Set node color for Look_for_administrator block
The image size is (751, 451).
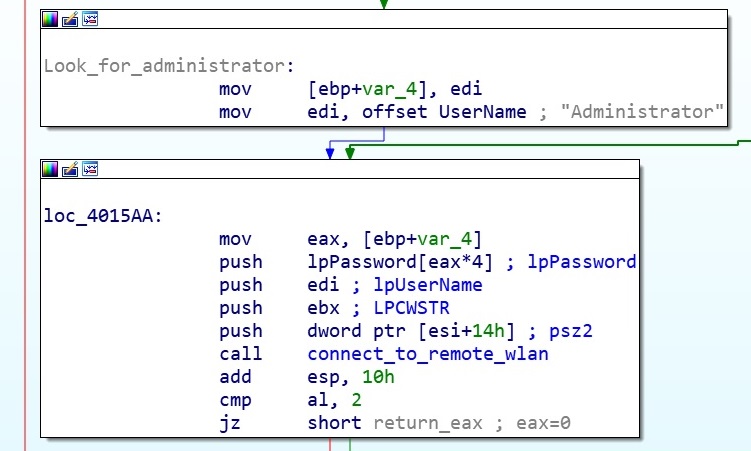pyautogui.click(x=51, y=19)
